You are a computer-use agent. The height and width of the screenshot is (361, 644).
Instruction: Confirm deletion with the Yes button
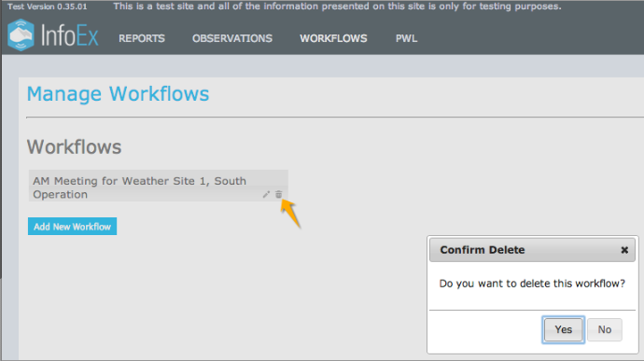point(563,329)
